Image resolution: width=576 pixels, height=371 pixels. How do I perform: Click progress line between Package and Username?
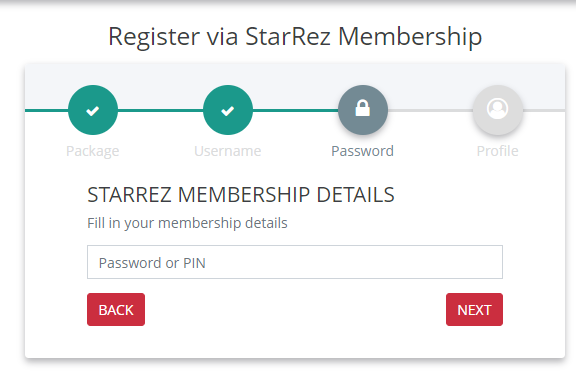point(161,110)
